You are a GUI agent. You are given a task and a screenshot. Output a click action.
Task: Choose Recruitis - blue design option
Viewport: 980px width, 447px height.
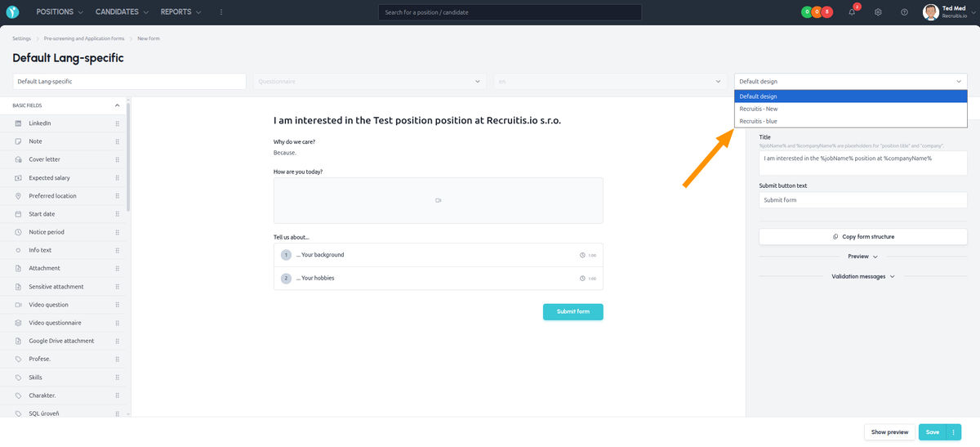[x=850, y=121]
